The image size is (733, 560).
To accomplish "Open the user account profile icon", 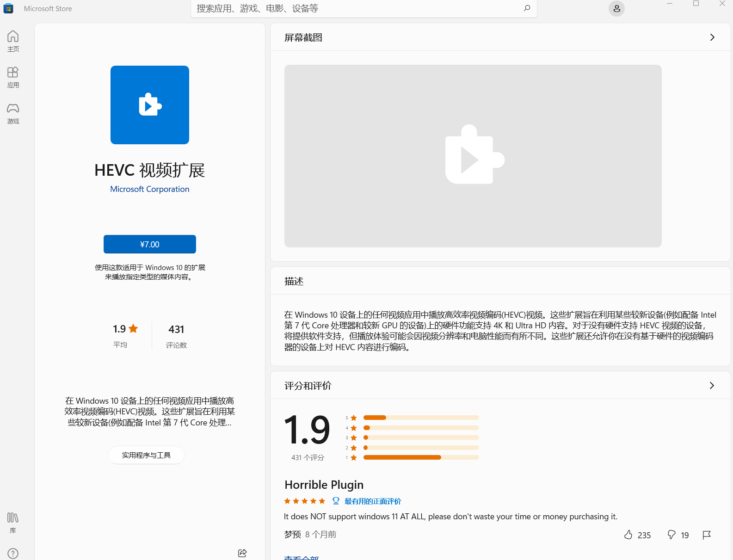I will click(x=616, y=8).
